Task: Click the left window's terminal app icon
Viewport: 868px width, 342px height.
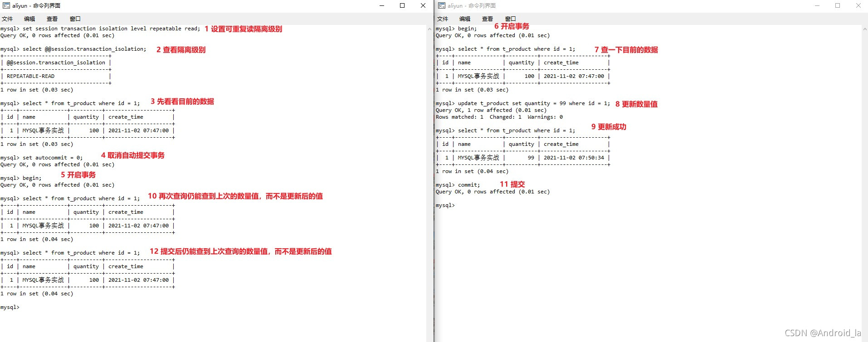Action: click(x=6, y=5)
